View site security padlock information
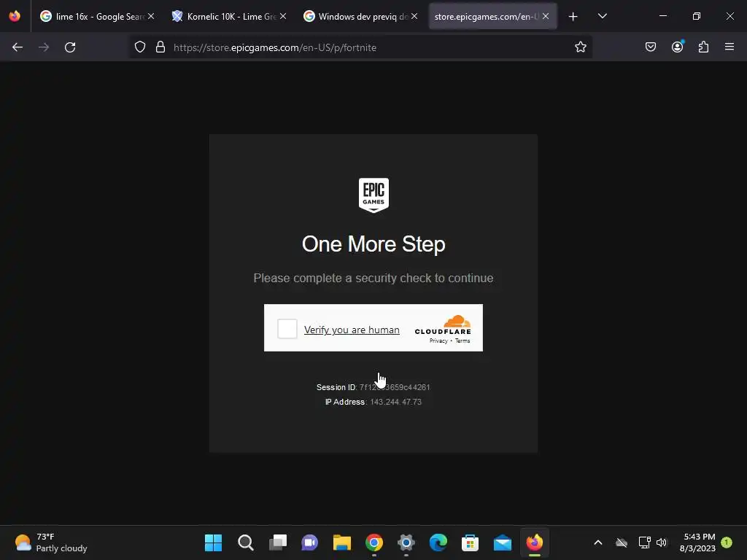The image size is (747, 560). coord(160,47)
